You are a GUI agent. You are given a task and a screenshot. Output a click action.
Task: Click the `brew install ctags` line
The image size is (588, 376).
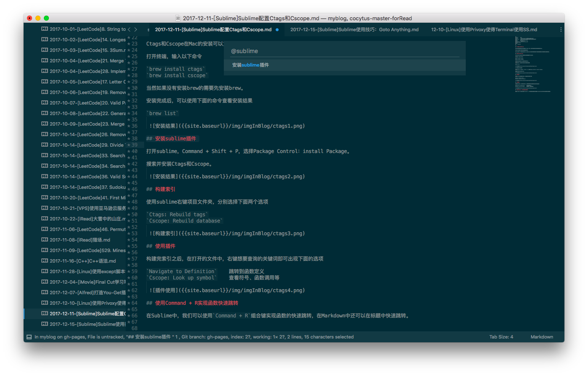(x=176, y=69)
